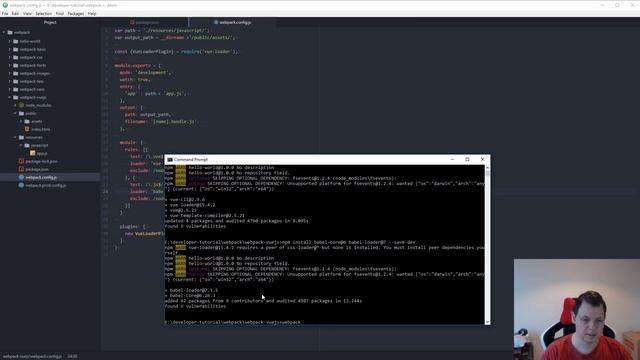Select the webpack-sass folder label

coord(32,89)
